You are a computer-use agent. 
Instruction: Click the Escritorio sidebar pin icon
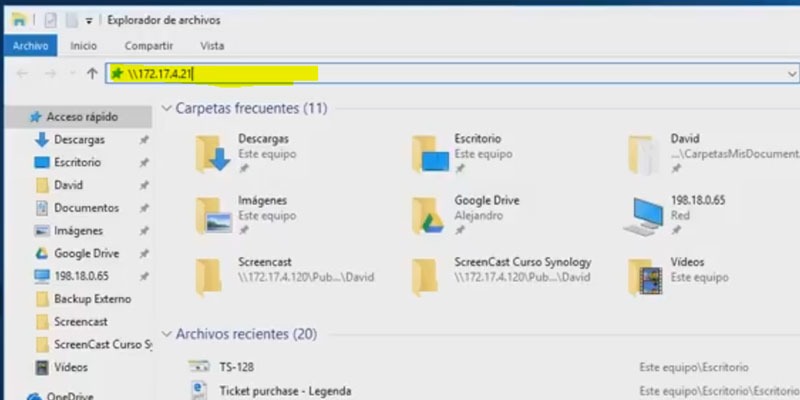point(144,163)
